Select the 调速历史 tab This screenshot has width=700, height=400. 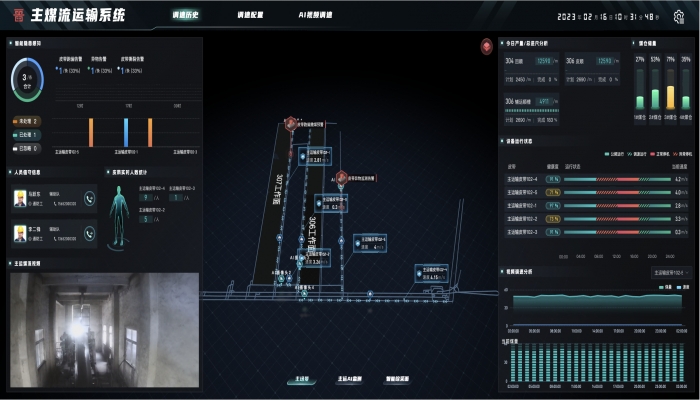[185, 16]
